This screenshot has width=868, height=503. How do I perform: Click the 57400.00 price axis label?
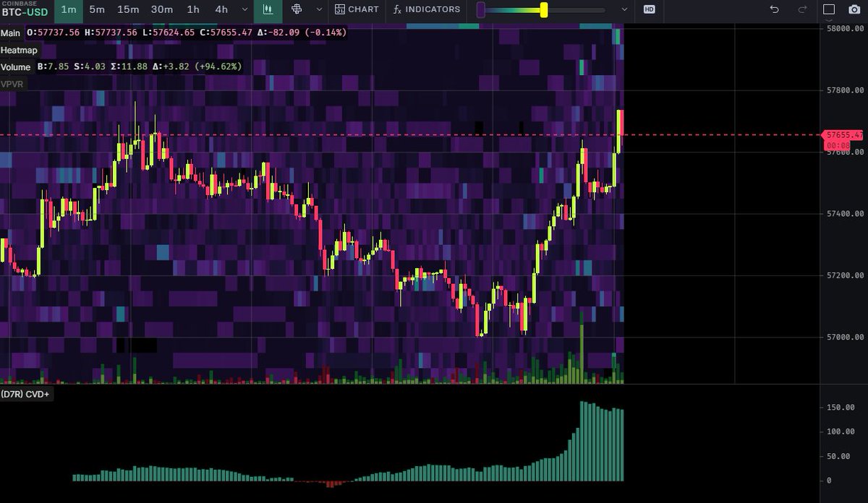(x=844, y=214)
